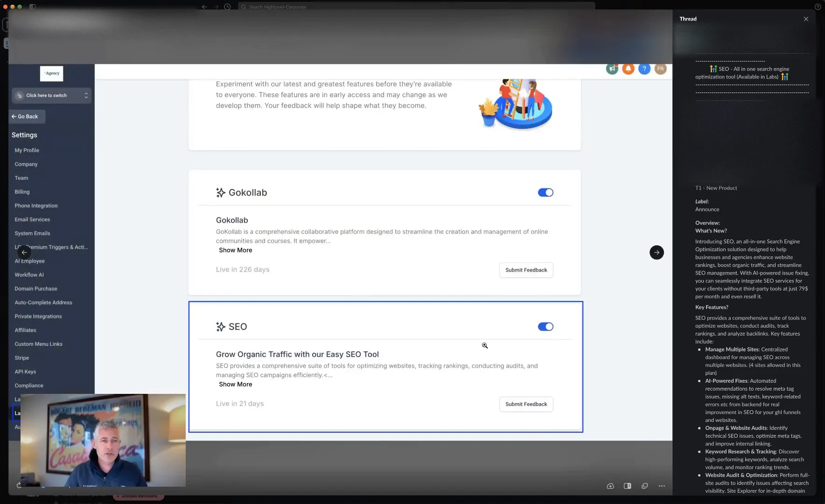
Task: Click the SEO sparkle icon
Action: click(221, 327)
